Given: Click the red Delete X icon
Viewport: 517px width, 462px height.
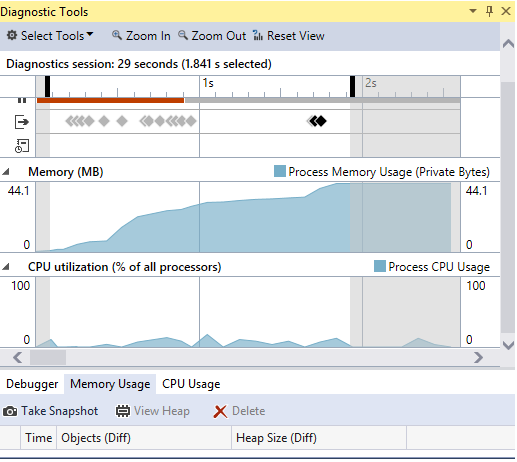Looking at the screenshot, I should pyautogui.click(x=220, y=412).
